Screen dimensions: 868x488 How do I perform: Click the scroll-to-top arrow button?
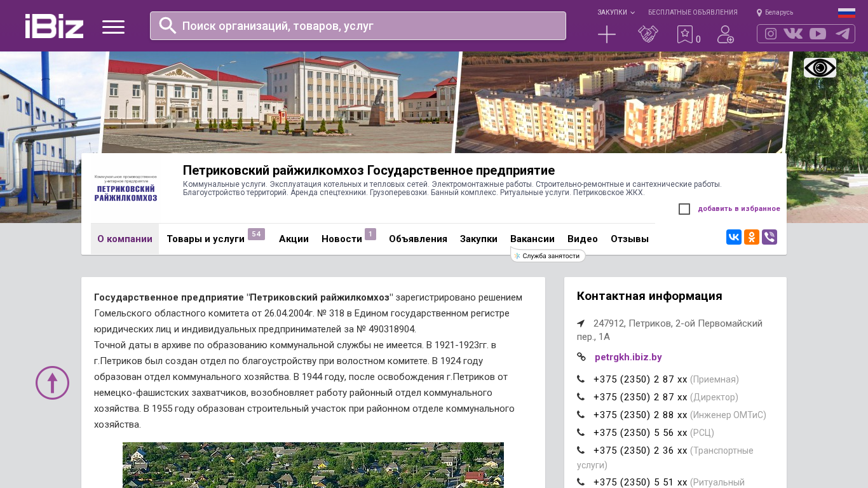pyautogui.click(x=52, y=383)
